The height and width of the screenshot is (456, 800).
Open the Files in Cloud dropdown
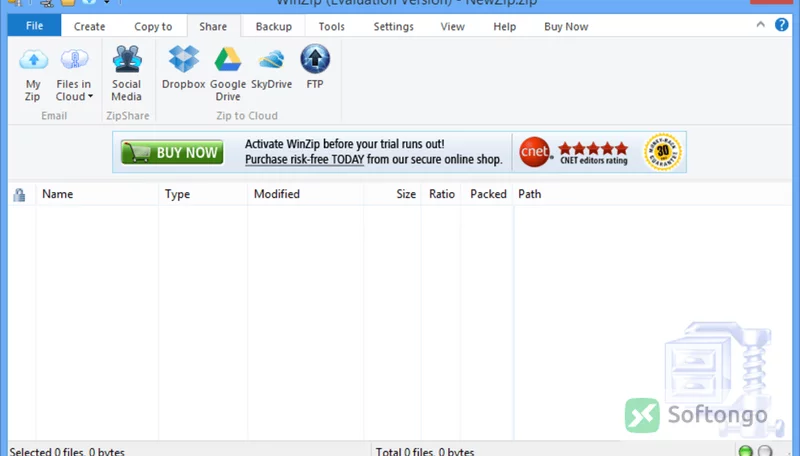point(74,75)
